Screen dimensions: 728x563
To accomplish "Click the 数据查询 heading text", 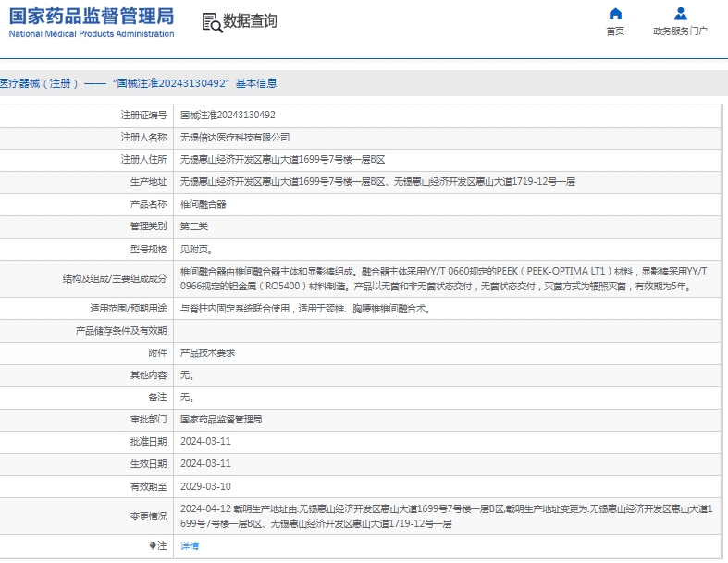I will pyautogui.click(x=251, y=21).
